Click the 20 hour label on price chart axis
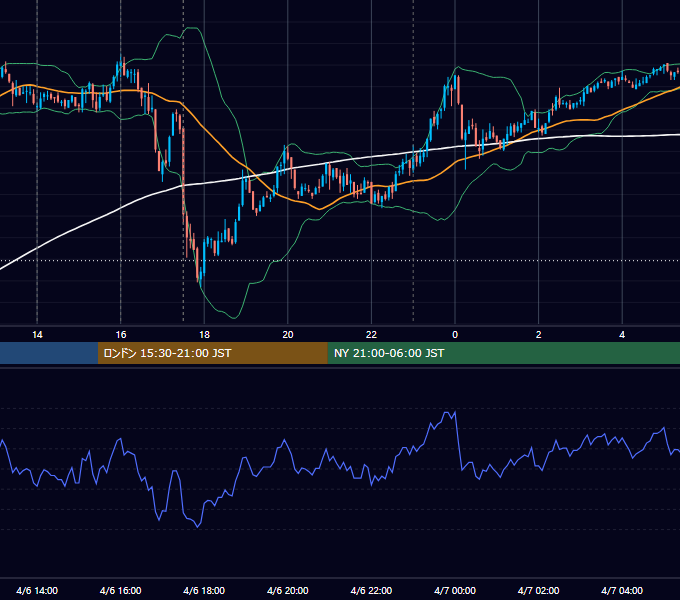The image size is (680, 600). point(288,335)
